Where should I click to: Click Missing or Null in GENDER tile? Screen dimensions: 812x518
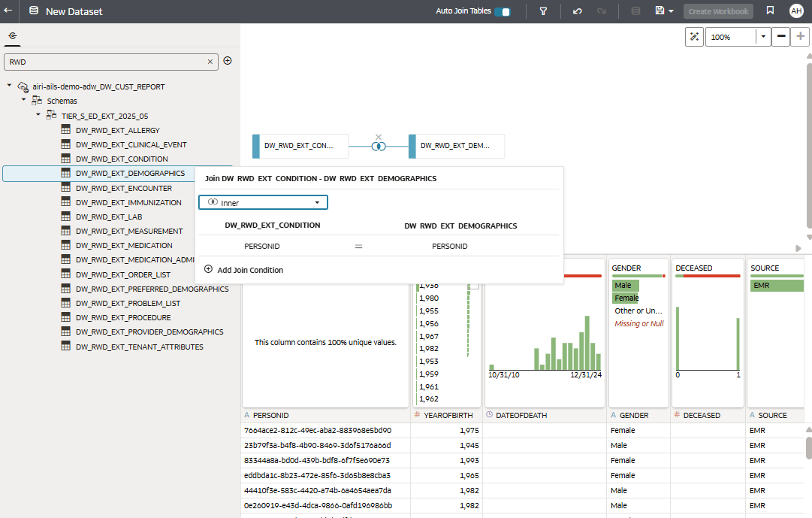639,323
